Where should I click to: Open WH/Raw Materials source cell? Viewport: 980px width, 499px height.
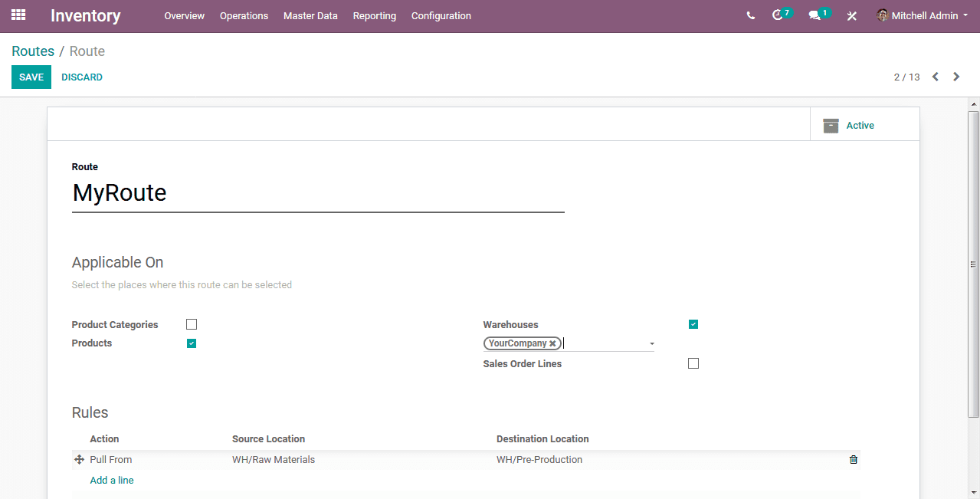click(274, 460)
